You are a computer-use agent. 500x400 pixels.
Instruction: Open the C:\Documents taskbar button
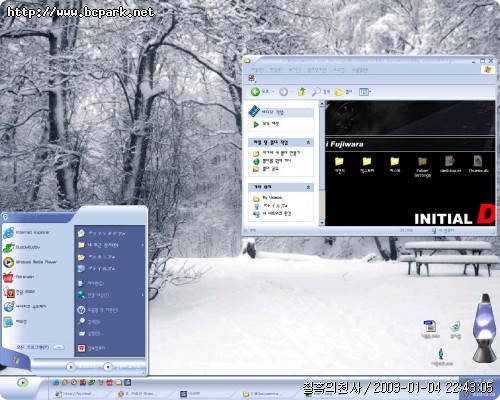tap(262, 394)
